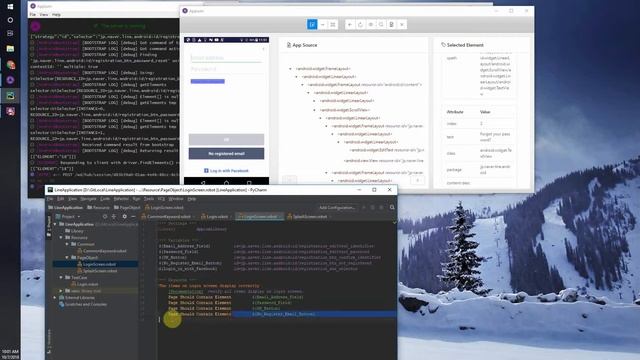
Task: Collapse the LineApplication project root
Action: tap(55, 224)
